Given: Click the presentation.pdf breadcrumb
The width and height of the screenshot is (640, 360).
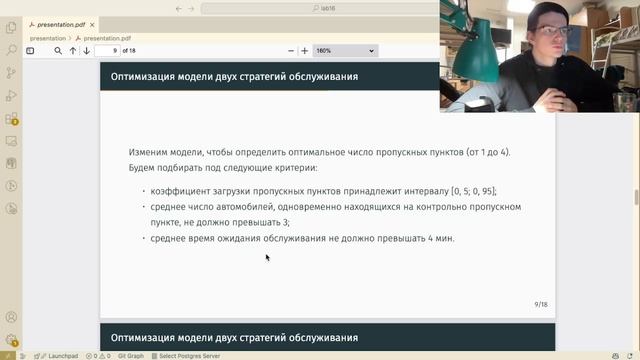Looking at the screenshot, I should click(x=103, y=38).
